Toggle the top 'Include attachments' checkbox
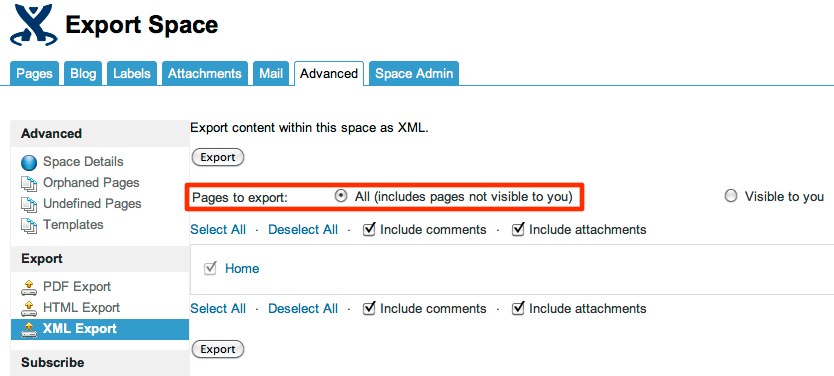This screenshot has height=376, width=834. [x=518, y=230]
